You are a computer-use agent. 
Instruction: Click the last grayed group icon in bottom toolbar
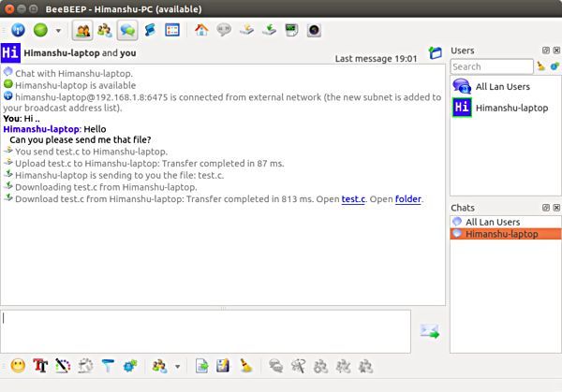coord(365,366)
